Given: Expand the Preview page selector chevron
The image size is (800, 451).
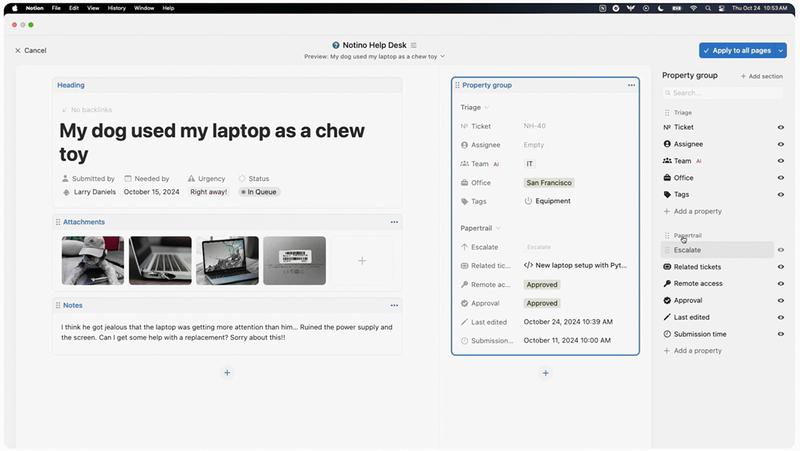Looking at the screenshot, I should 442,56.
